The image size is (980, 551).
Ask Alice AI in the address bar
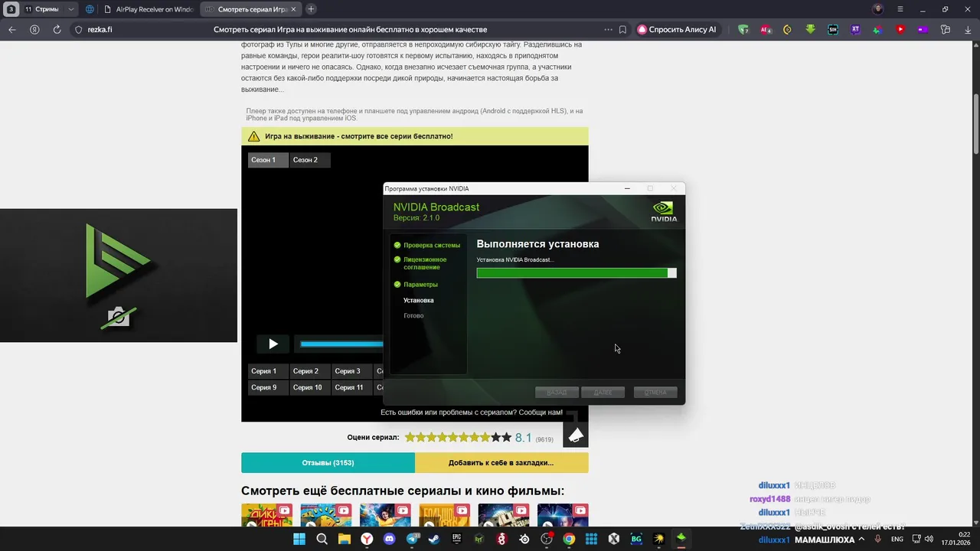[678, 30]
